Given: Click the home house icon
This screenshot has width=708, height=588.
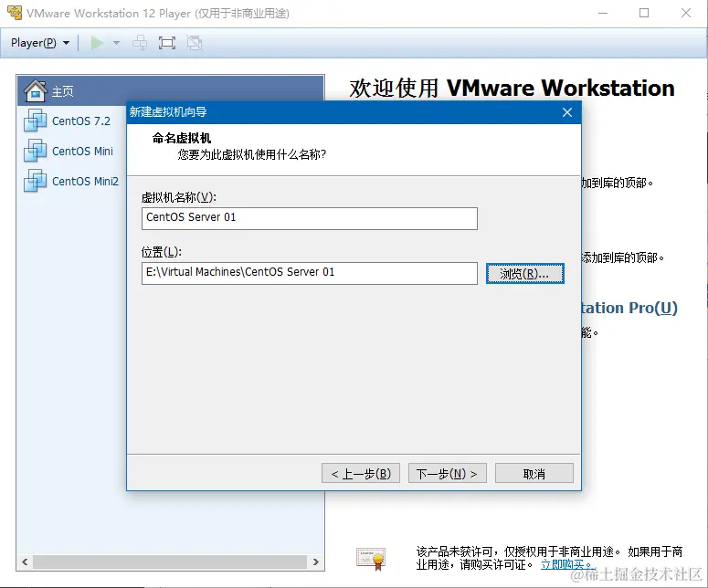Looking at the screenshot, I should (x=36, y=90).
